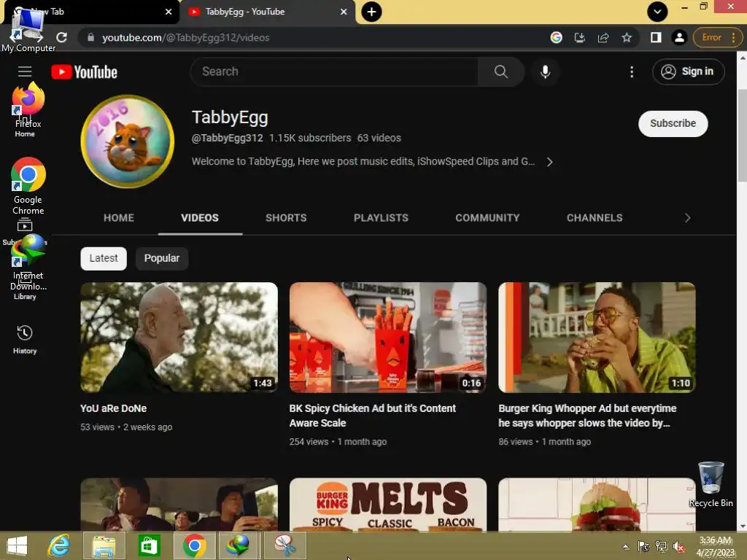Select the Latest filter chip
Screen dimensions: 747x560
104,258
